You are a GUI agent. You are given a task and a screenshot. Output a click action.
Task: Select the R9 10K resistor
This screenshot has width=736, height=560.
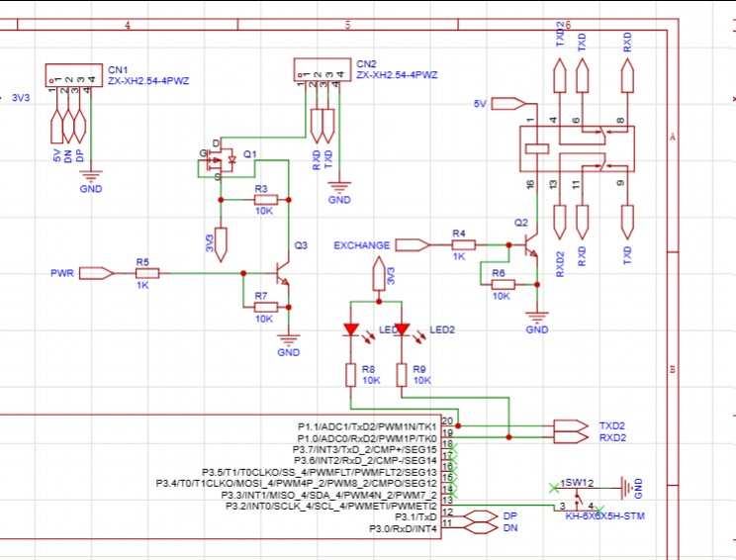pyautogui.click(x=402, y=375)
